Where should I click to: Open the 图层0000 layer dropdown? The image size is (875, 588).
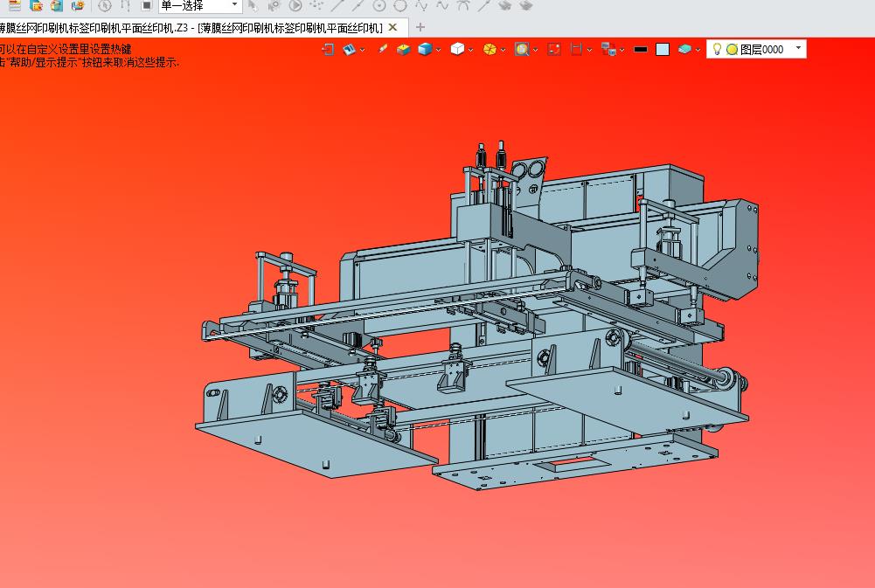pyautogui.click(x=798, y=49)
